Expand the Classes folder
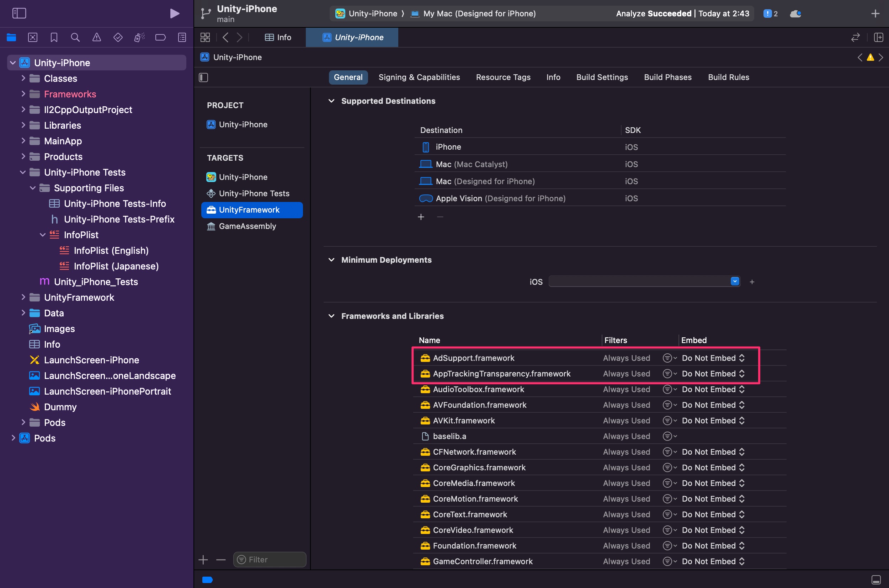 23,78
